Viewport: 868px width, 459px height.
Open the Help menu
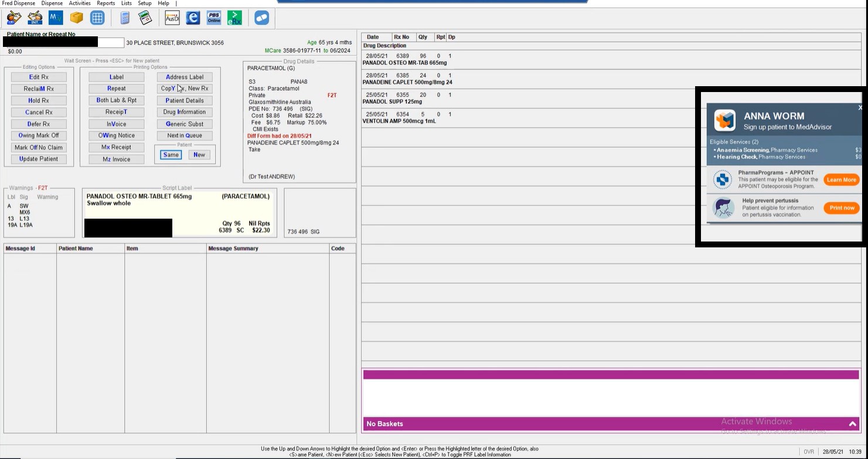click(x=164, y=4)
